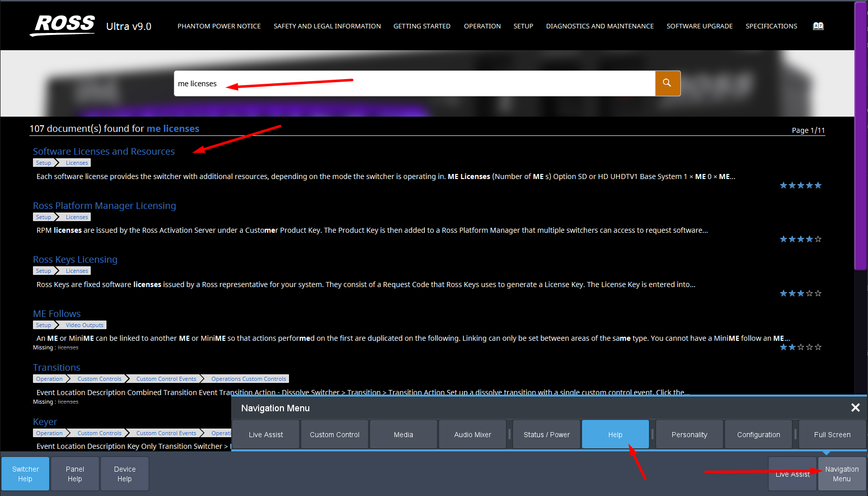Click the bottom-bar Navigation Menu button

click(842, 474)
